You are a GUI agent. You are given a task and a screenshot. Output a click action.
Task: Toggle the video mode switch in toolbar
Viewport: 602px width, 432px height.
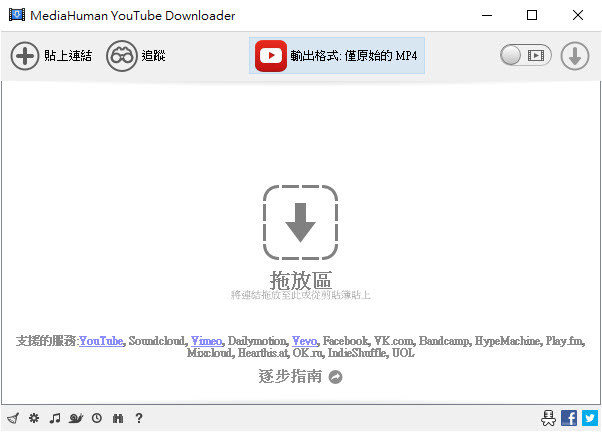point(526,56)
